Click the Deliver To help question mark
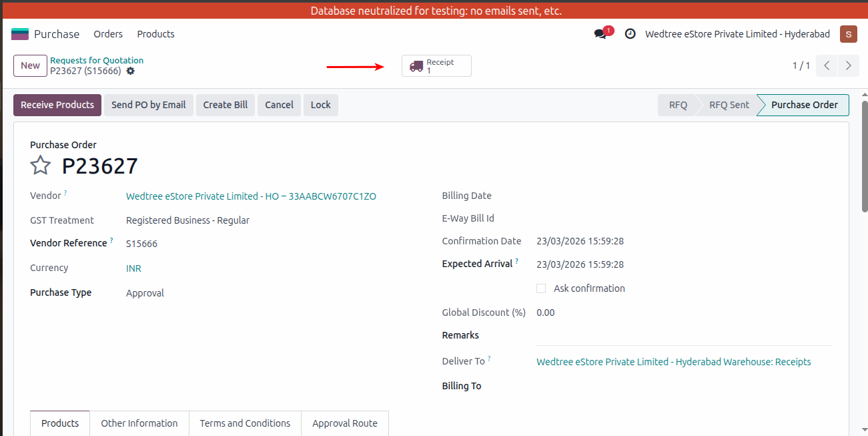The image size is (868, 436). 489,359
